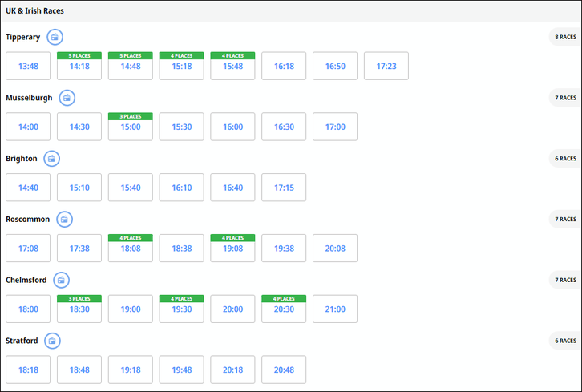
Task: Go to Stratford 19:48 race
Action: tap(182, 370)
